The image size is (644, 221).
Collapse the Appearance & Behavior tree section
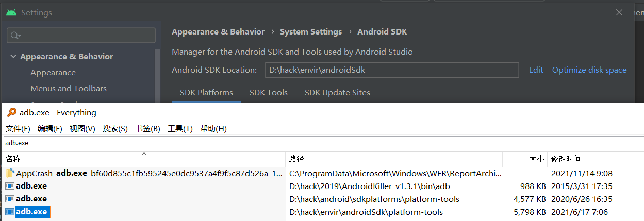click(13, 57)
